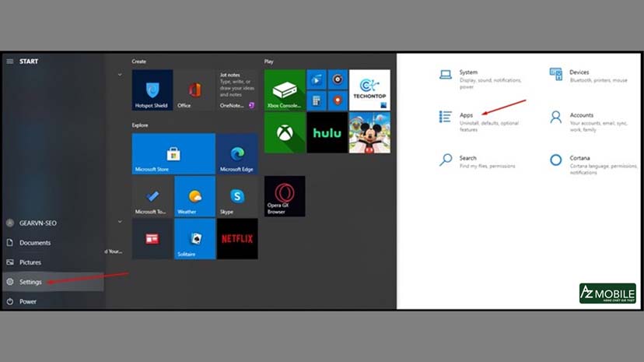Screen dimensions: 644x362
Task: Open the Weather tile
Action: [x=194, y=196]
